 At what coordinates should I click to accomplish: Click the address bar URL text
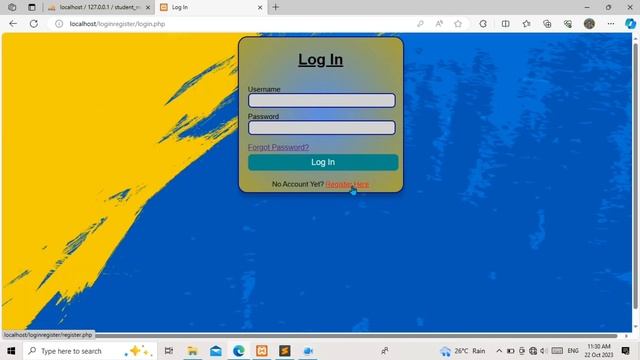[117, 24]
